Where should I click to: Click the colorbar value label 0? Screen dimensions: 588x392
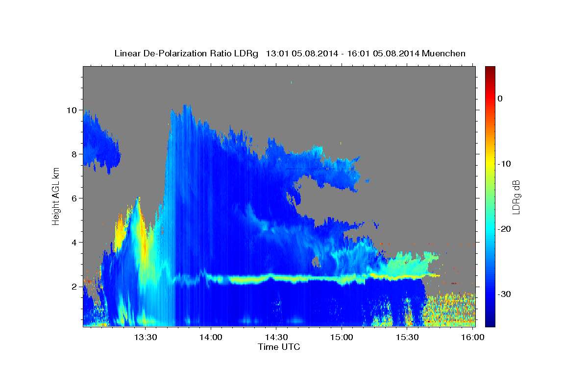point(500,98)
